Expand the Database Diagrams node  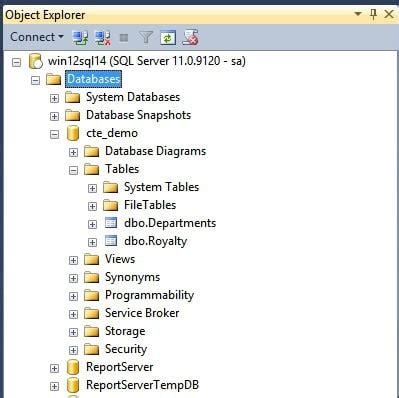(73, 152)
